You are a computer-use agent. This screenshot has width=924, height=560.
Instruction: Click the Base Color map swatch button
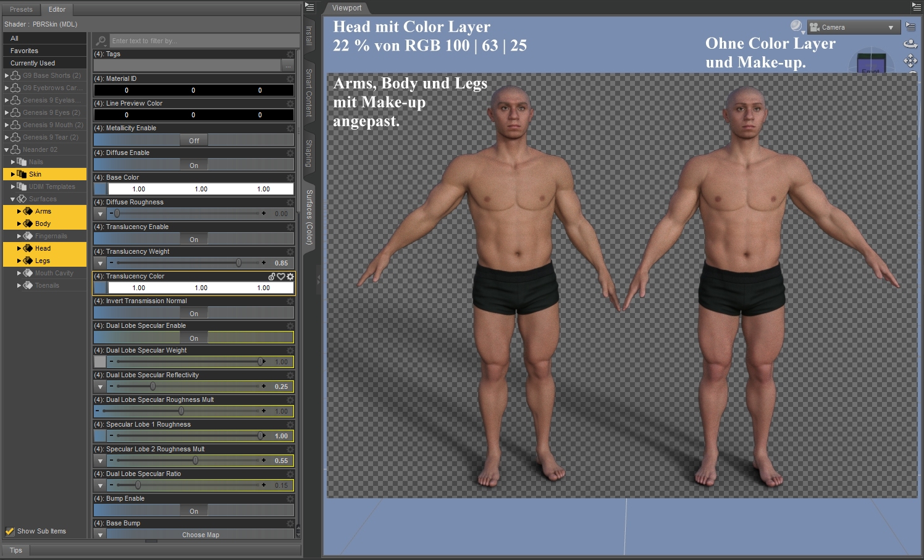point(100,189)
